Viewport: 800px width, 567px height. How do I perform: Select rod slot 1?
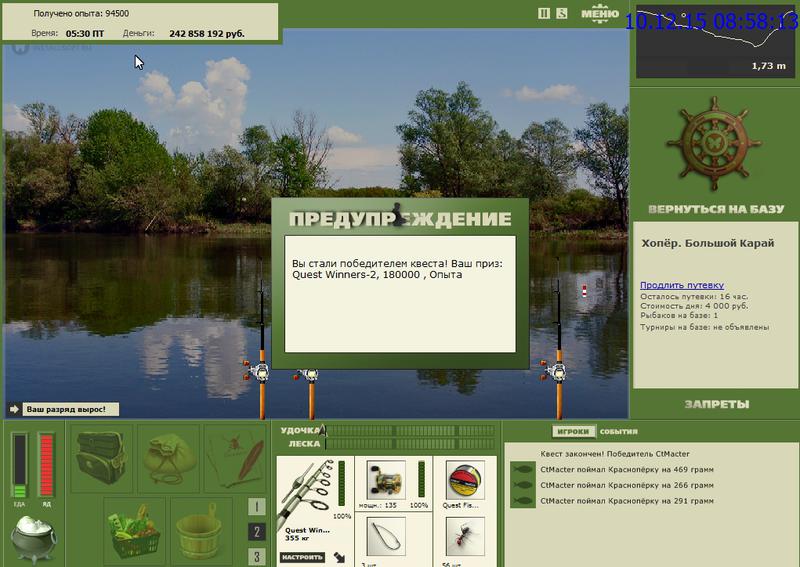click(x=257, y=507)
